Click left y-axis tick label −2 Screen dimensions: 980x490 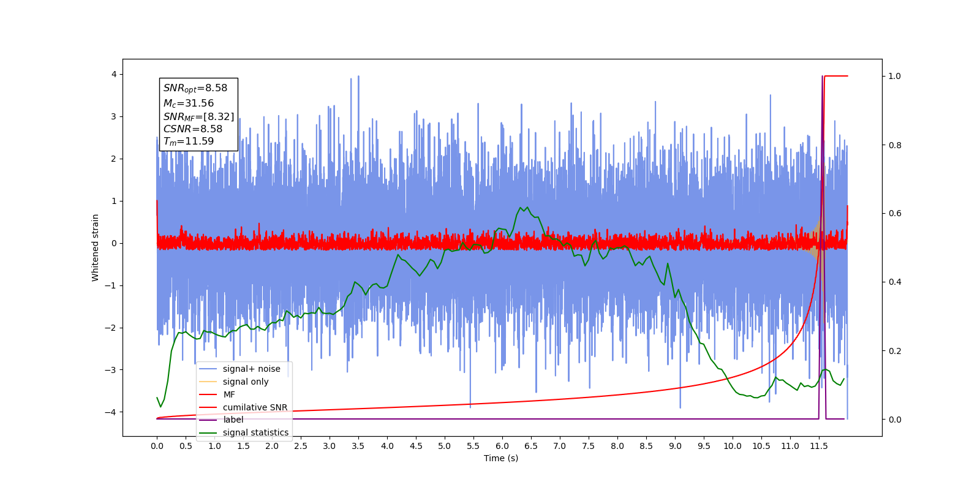[111, 328]
